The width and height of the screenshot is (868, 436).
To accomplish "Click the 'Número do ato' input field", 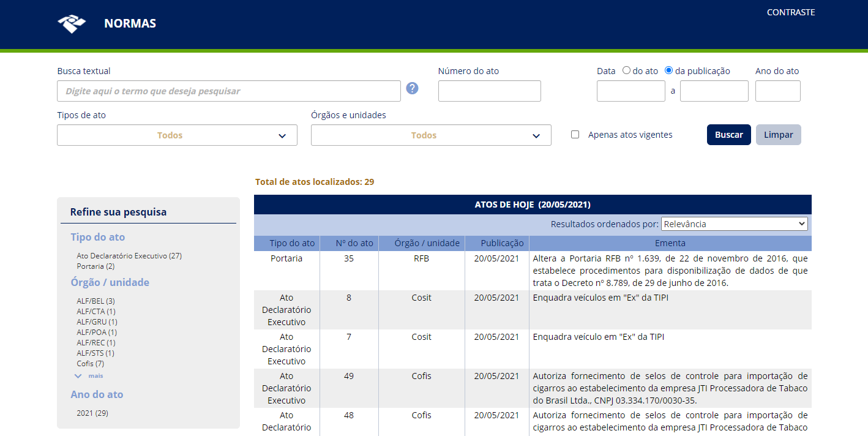I will [x=489, y=91].
